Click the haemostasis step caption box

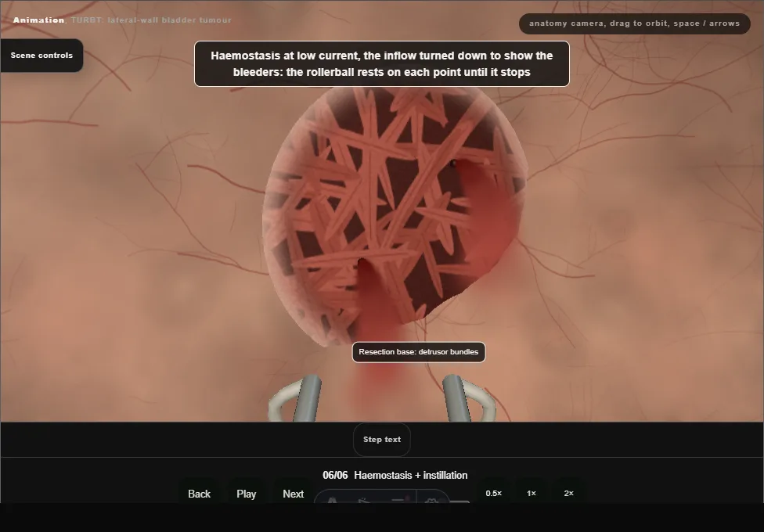click(x=382, y=64)
